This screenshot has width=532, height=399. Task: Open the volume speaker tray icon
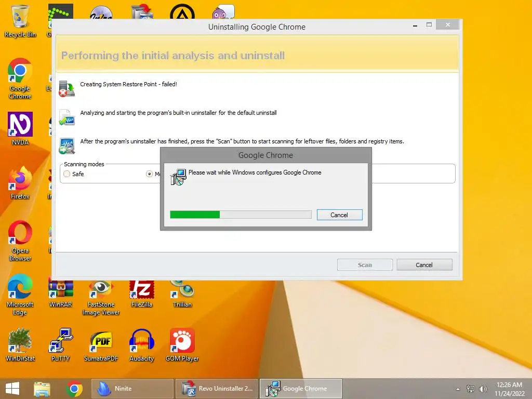coord(483,389)
